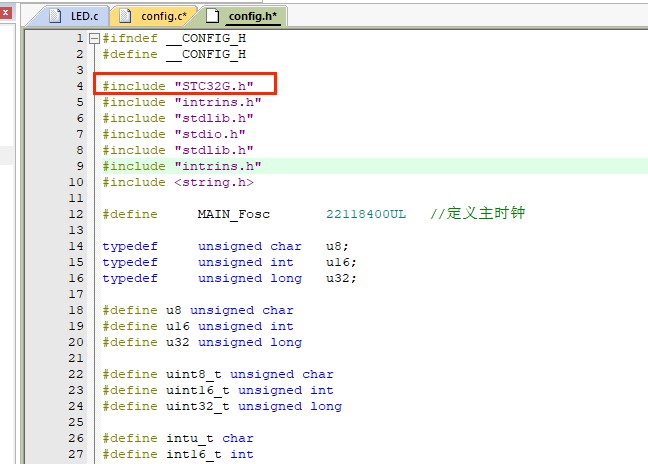
Task: Click line number 27 in the gutter
Action: coord(75,454)
